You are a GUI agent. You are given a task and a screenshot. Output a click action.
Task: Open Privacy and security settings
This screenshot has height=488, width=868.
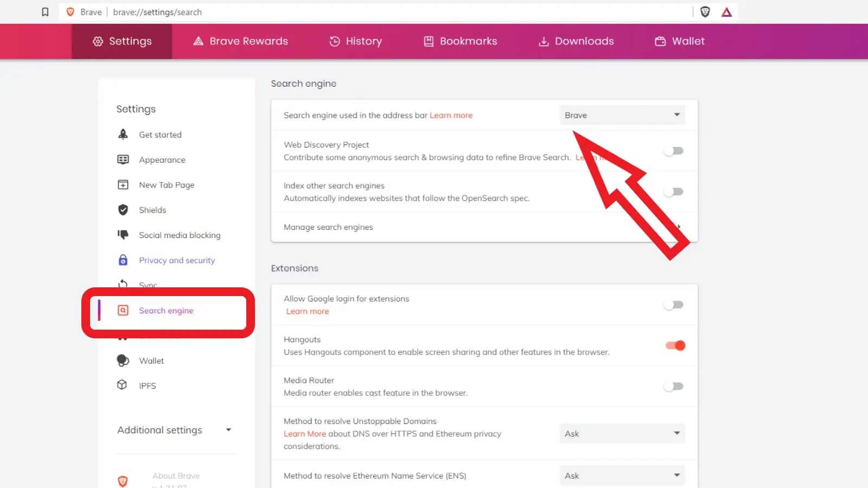pos(177,260)
